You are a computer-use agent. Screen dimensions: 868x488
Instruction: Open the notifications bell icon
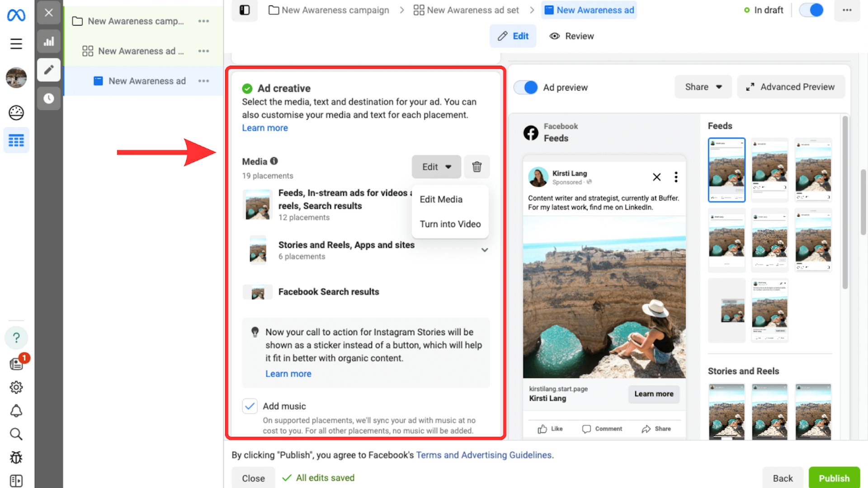click(x=16, y=411)
